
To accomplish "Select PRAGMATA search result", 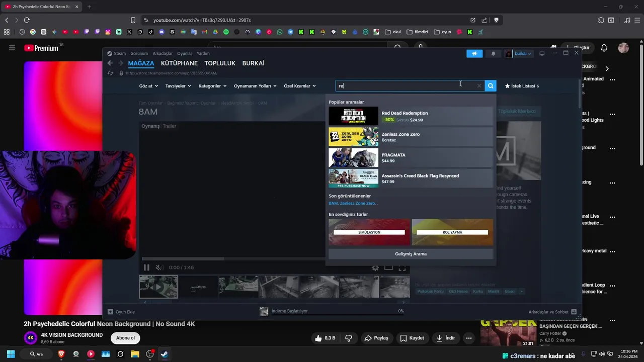I will (411, 158).
